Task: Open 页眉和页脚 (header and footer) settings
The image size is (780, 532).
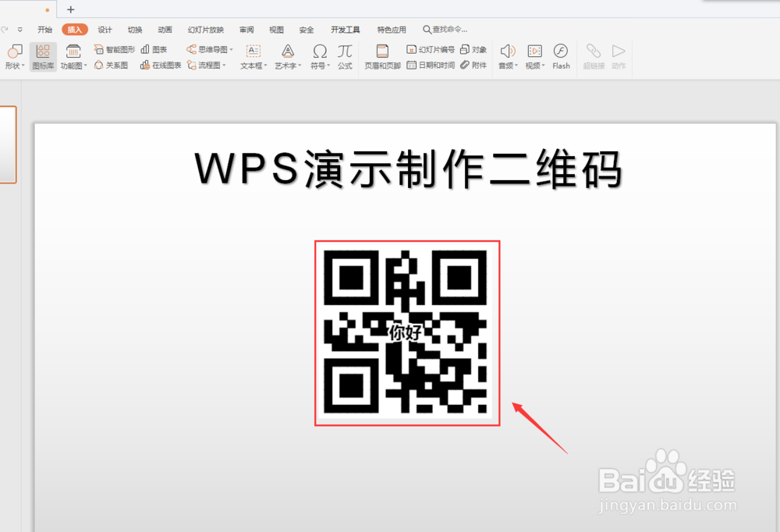Action: 381,56
